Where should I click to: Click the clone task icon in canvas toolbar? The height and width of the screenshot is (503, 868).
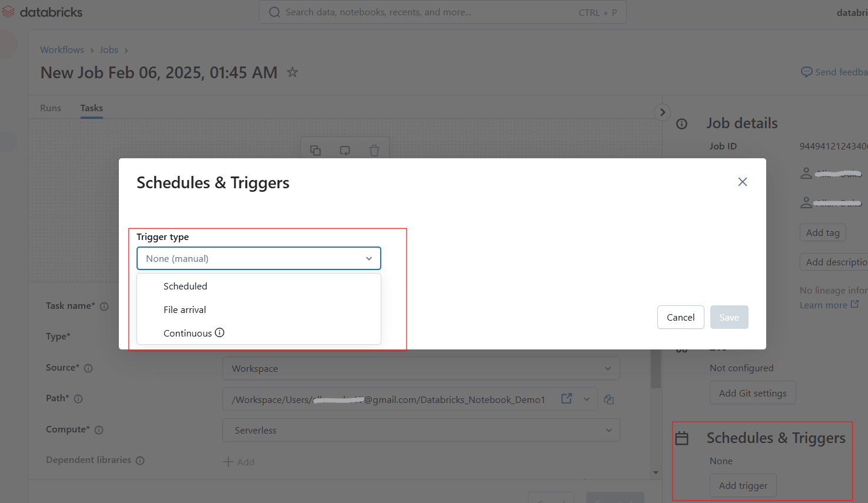(x=315, y=151)
